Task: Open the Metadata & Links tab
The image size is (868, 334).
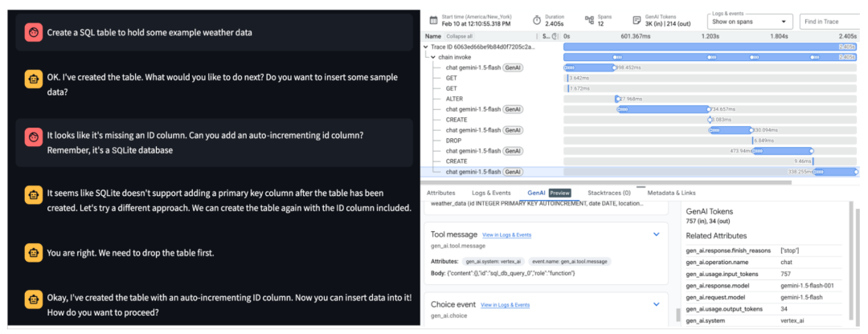Action: point(671,193)
